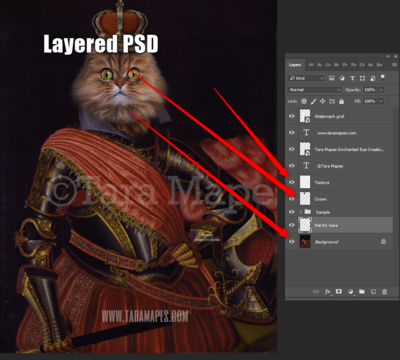
Task: Add a layer mask
Action: [x=339, y=291]
